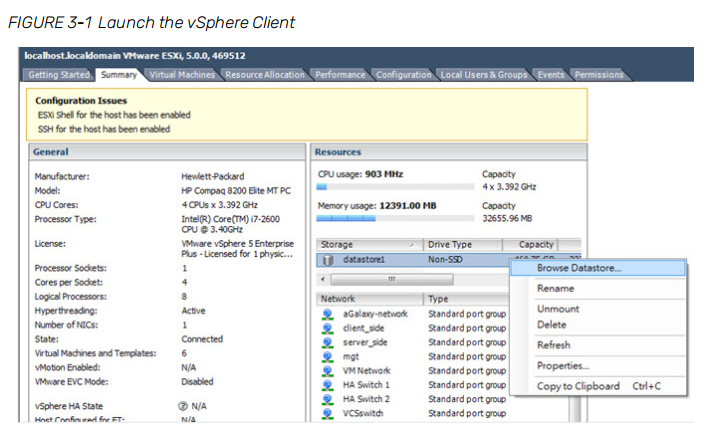The height and width of the screenshot is (442, 709).
Task: Open the Events tab
Action: tap(551, 75)
